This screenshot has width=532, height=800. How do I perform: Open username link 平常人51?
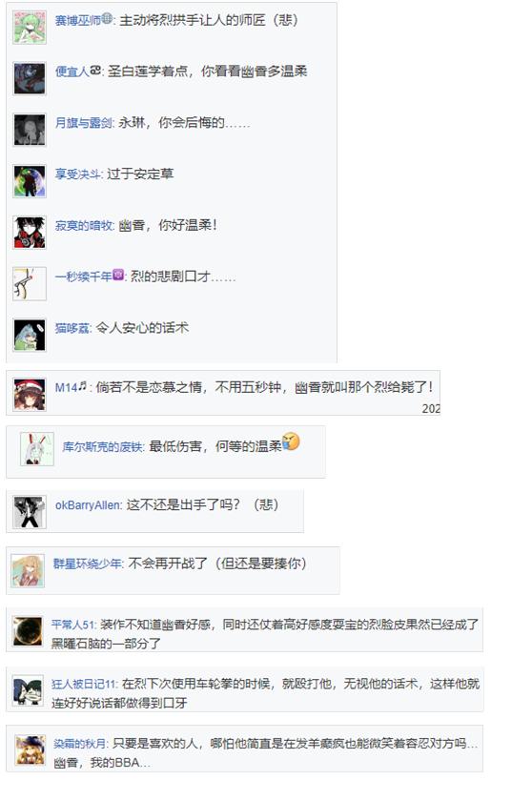coord(73,625)
